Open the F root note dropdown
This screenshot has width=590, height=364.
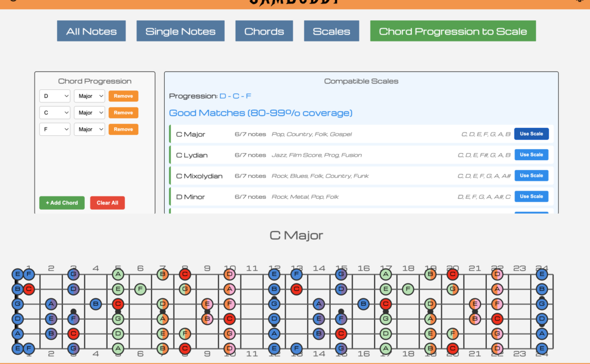(x=55, y=129)
